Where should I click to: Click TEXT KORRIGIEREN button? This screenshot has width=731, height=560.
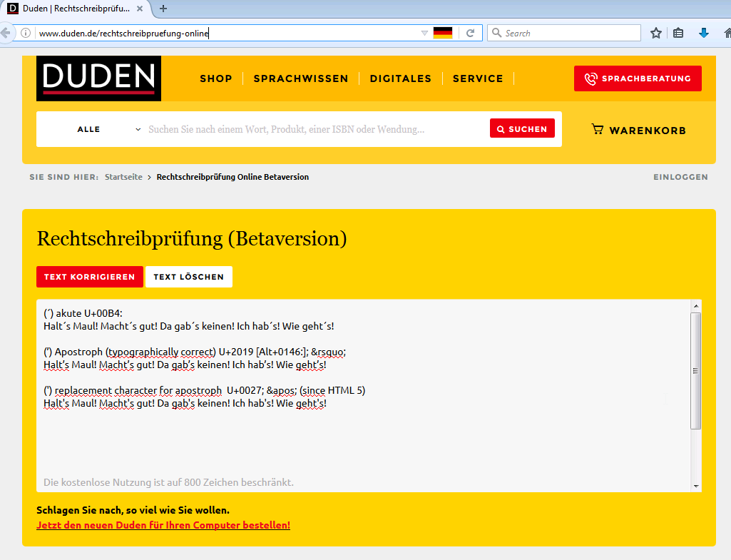coord(90,277)
